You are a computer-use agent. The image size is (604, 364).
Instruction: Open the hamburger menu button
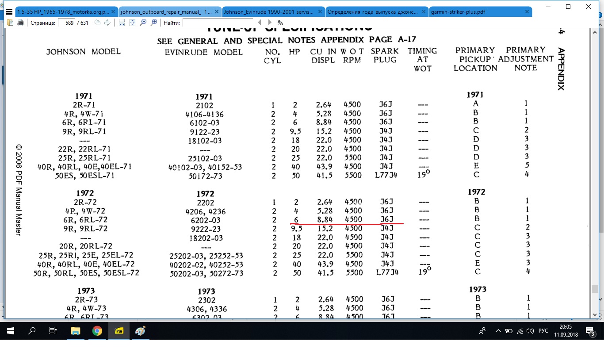[9, 12]
